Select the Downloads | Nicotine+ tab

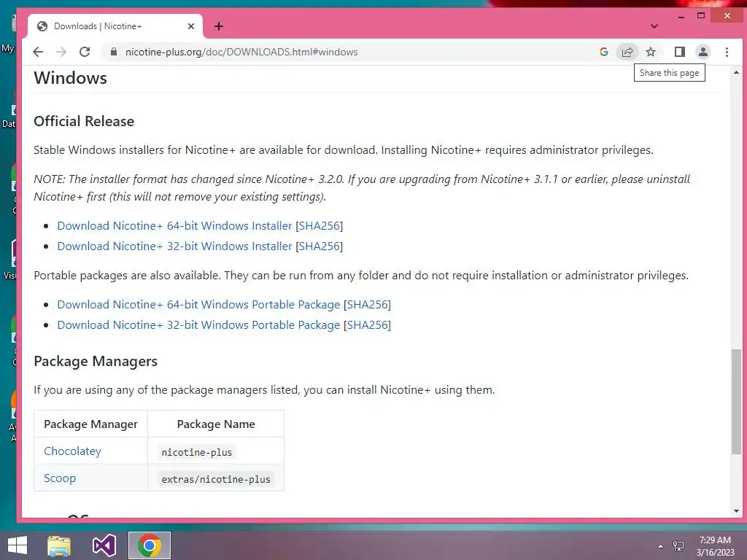pyautogui.click(x=115, y=26)
